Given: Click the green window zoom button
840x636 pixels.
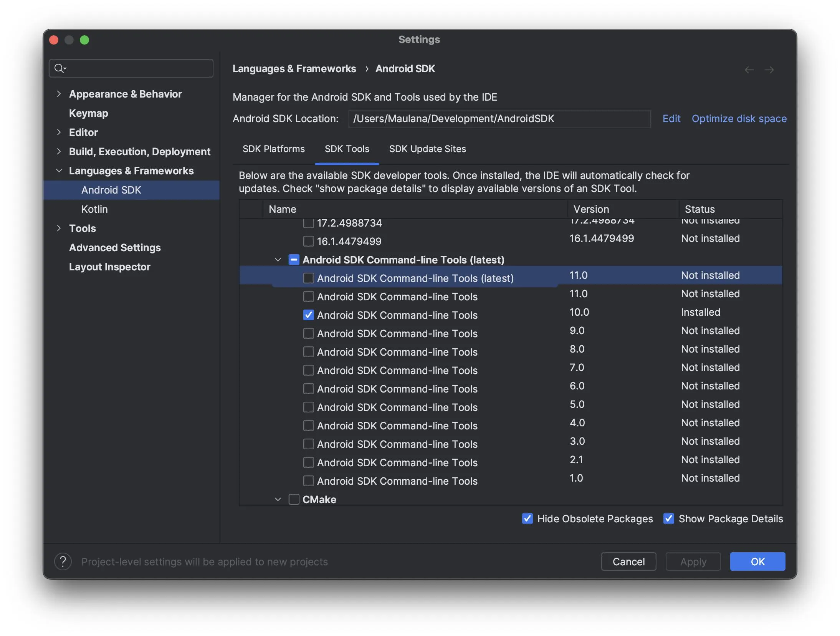Looking at the screenshot, I should [x=84, y=40].
